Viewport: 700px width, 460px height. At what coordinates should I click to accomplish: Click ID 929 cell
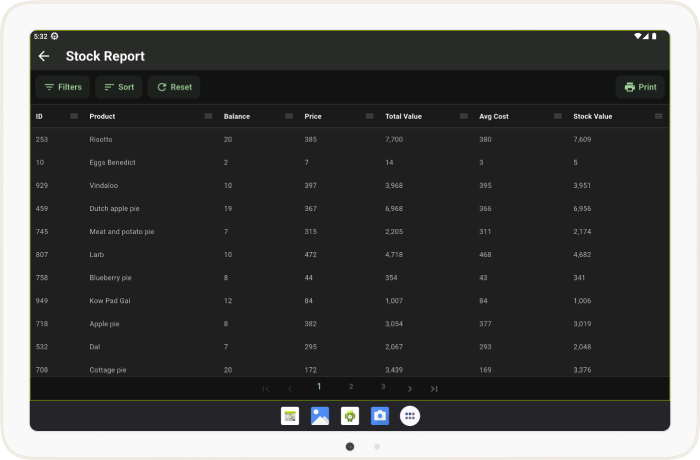[x=42, y=185]
